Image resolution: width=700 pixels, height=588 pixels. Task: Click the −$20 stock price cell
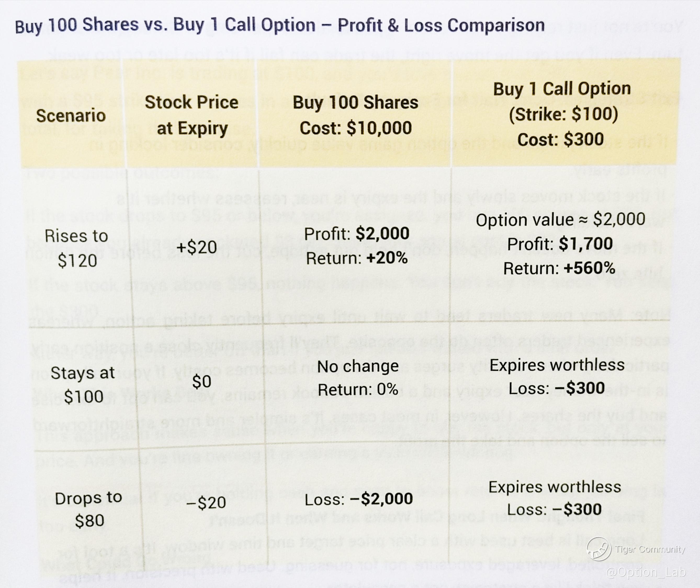coord(206,503)
